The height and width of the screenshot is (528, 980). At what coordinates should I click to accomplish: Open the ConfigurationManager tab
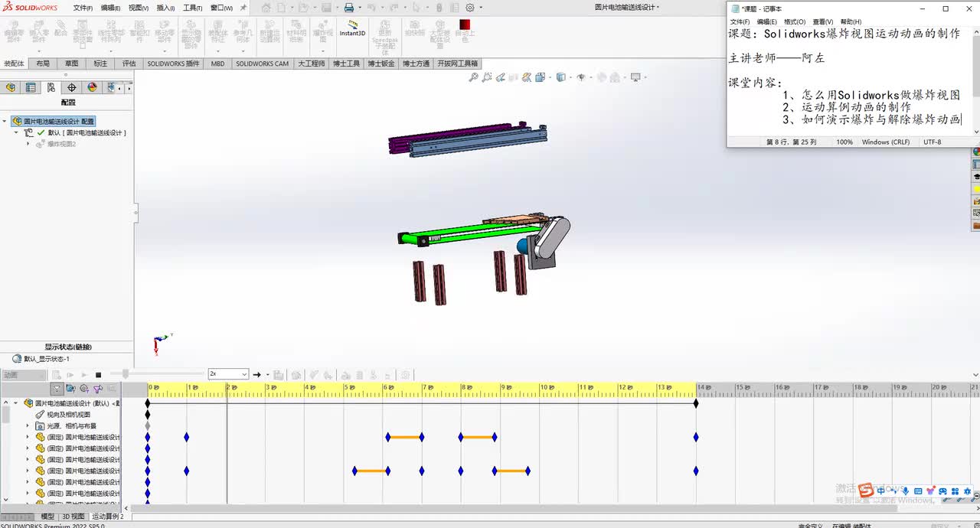click(x=51, y=87)
